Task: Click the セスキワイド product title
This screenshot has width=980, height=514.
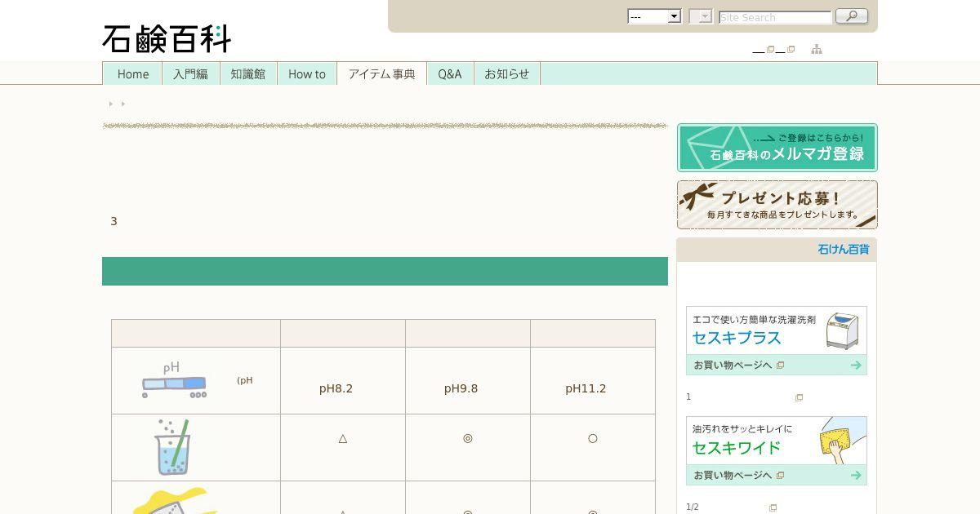Action: (737, 448)
